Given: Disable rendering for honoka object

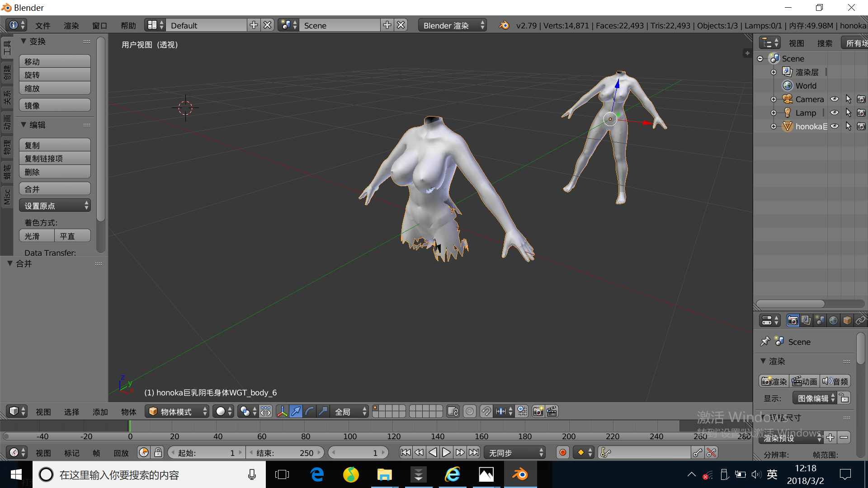Looking at the screenshot, I should coord(861,126).
